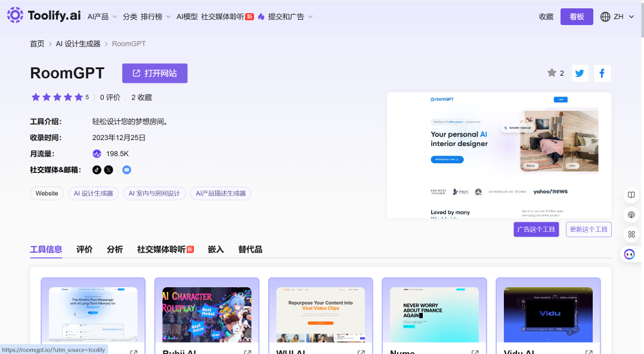Viewport: 644px width, 354px height.
Task: Open RoomGPT's X social icon
Action: point(109,170)
